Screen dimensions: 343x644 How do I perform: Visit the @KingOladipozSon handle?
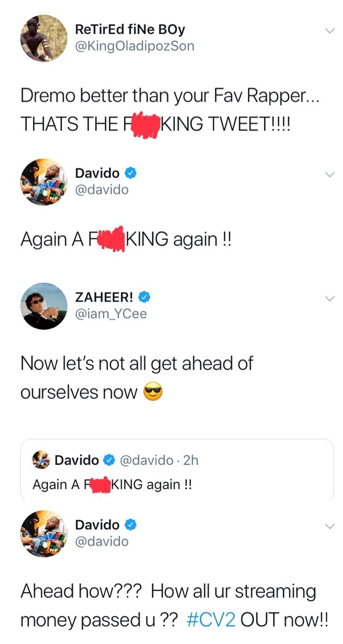coord(135,46)
